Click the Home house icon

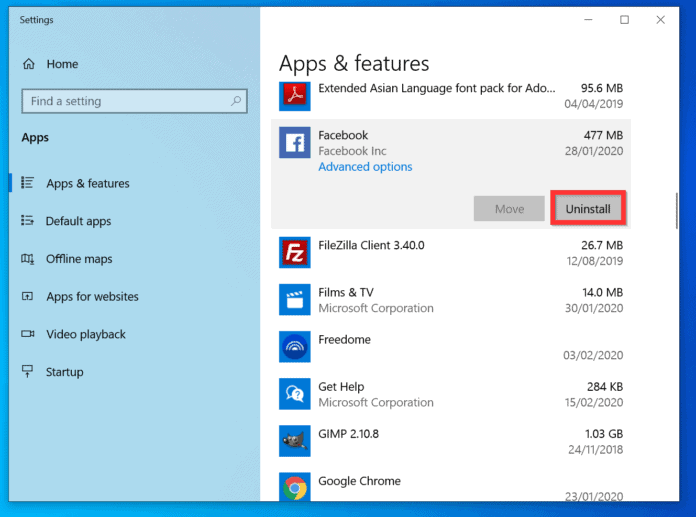[29, 64]
